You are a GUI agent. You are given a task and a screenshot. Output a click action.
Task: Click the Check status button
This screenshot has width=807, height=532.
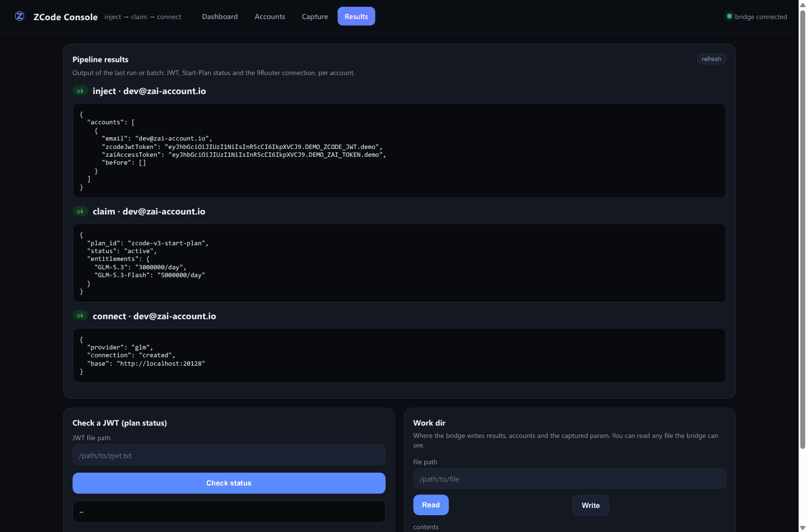(229, 483)
